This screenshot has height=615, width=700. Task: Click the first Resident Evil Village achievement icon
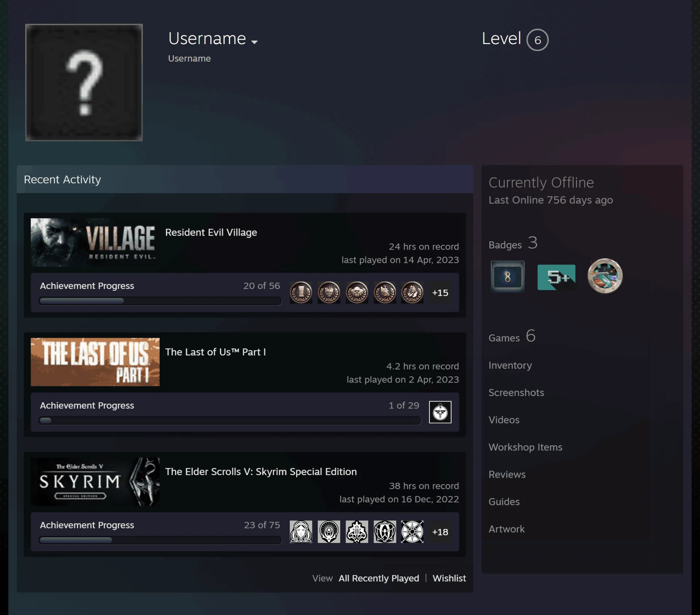(x=301, y=292)
